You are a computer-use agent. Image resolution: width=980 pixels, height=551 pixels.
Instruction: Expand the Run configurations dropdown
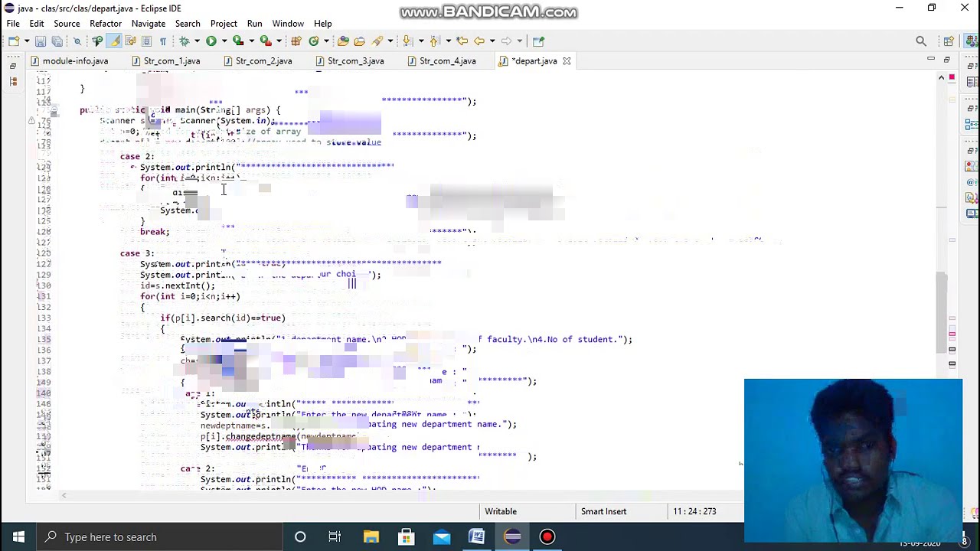[224, 41]
